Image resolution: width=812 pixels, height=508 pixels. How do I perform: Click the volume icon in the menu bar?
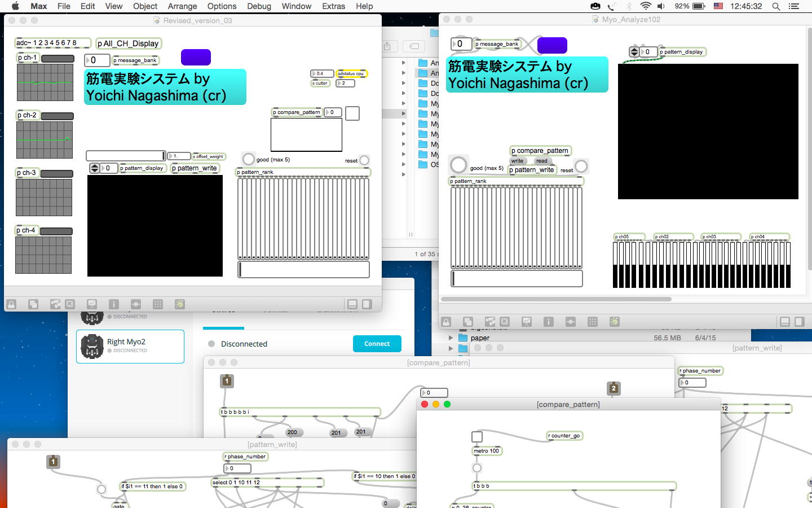coord(661,6)
